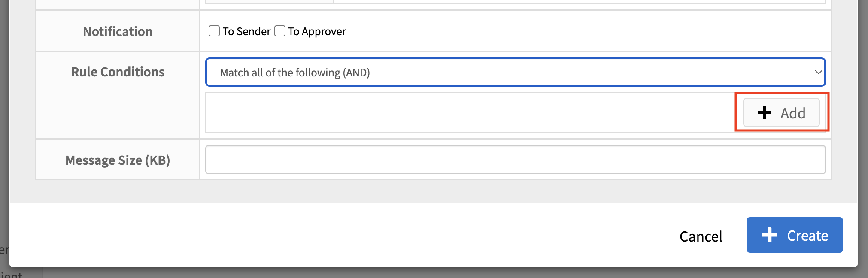Tick the To Approver notification checkbox
The image size is (868, 278).
(280, 31)
